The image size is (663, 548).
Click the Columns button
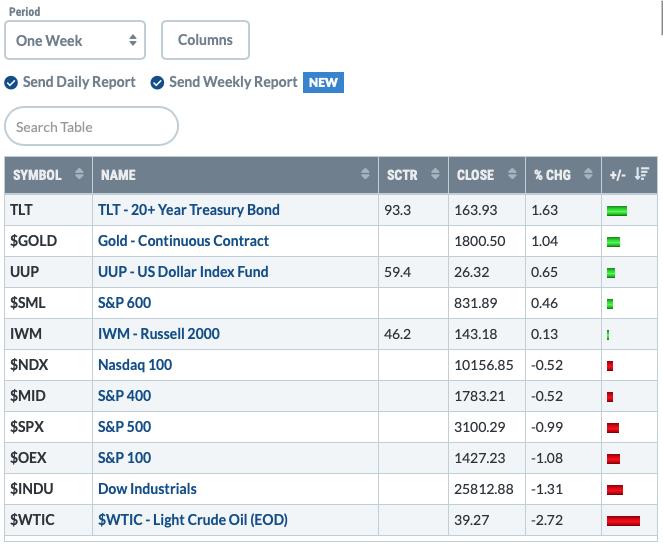tap(205, 40)
